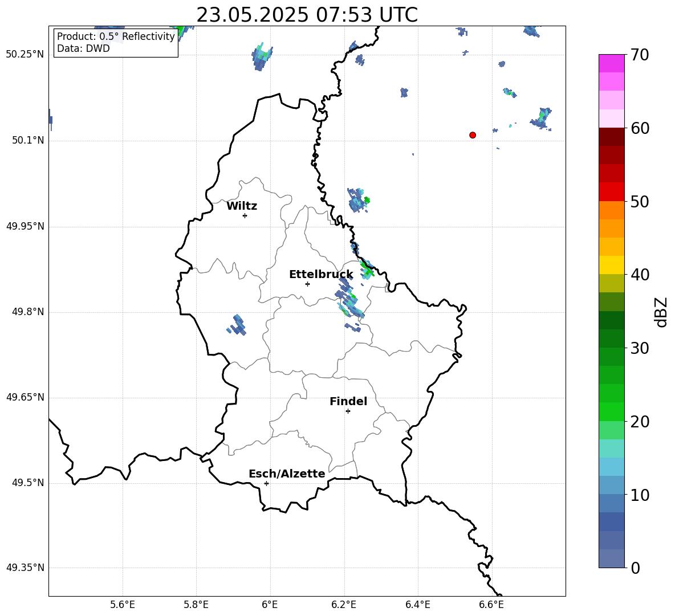Viewport: 675px width, 616px height.
Task: Click the colorbar tick label 10
Action: click(640, 495)
